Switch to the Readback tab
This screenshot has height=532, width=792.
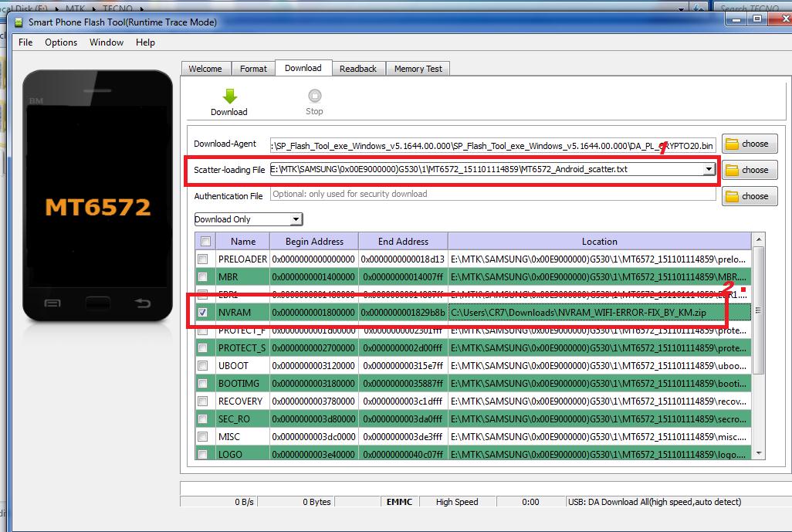click(357, 69)
